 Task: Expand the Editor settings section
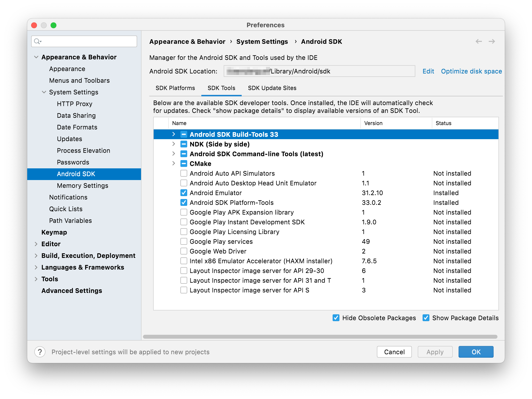[36, 244]
